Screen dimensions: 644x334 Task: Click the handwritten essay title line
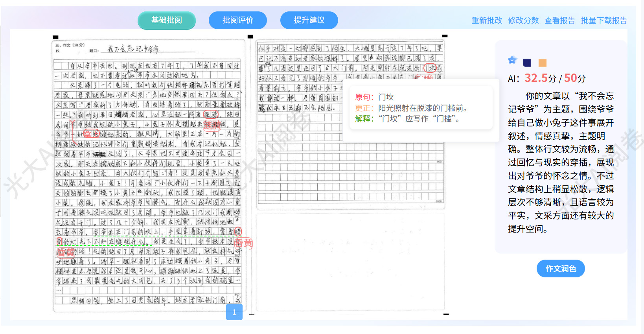134,50
